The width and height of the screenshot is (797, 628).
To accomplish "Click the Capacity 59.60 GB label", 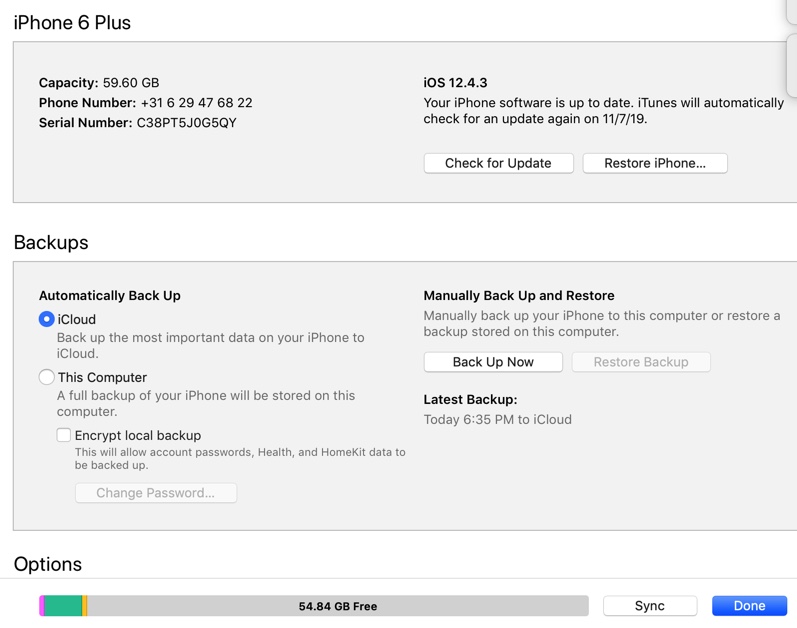I will tap(99, 83).
